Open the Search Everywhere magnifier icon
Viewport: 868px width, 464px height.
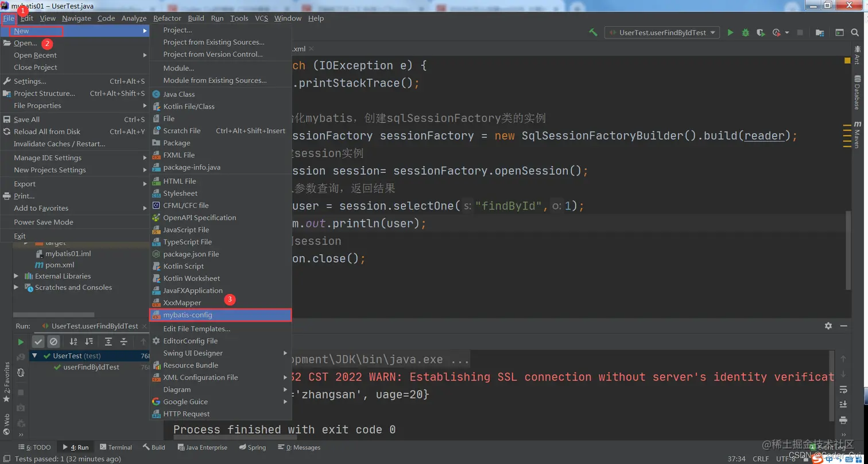pyautogui.click(x=854, y=33)
